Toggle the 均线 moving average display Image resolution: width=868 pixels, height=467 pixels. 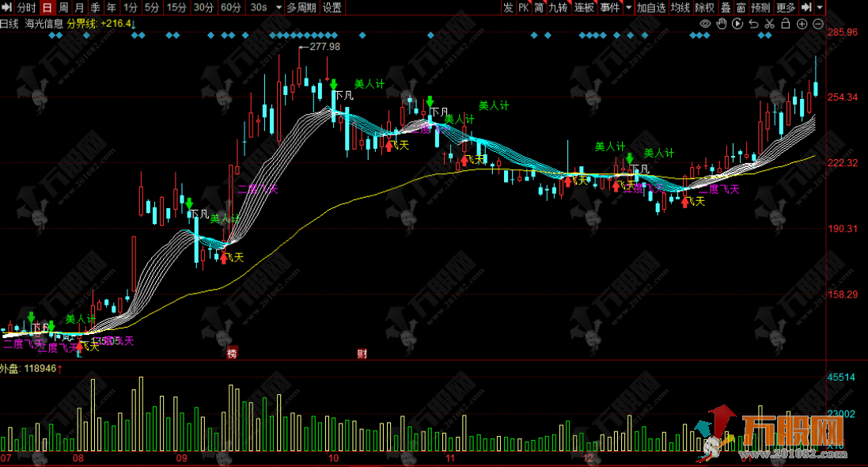[680, 8]
